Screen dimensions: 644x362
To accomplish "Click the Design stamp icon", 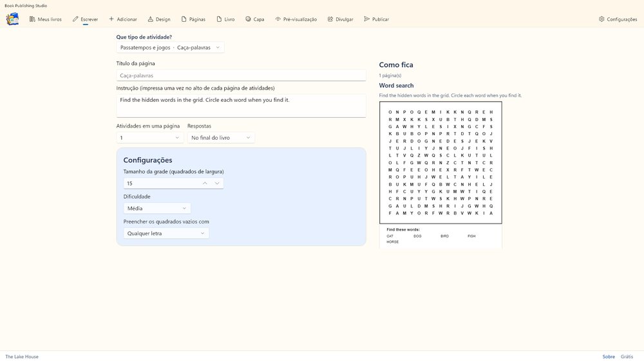I will (150, 19).
